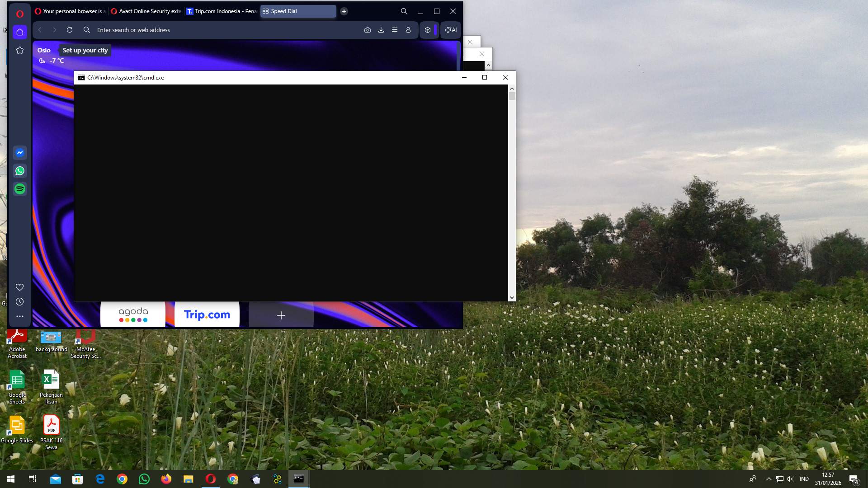Open the Opera snapshot camera tool
This screenshot has height=488, width=868.
pos(368,30)
